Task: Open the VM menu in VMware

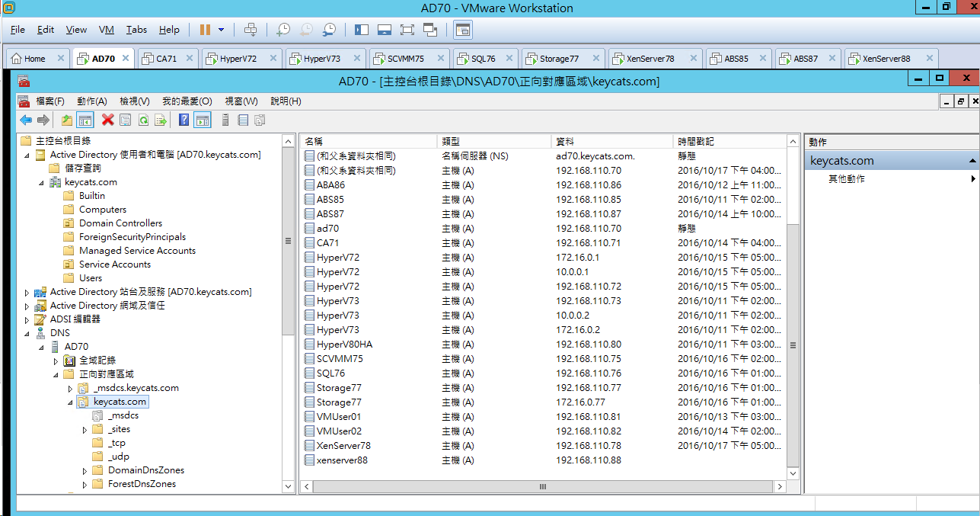Action: point(107,30)
